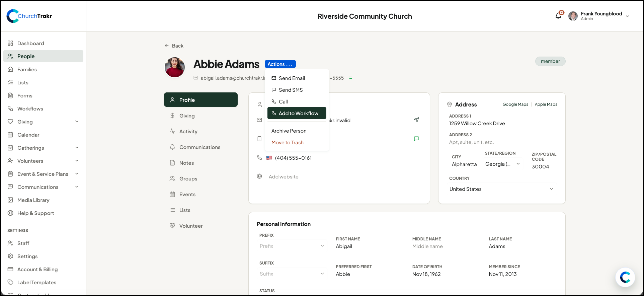Image resolution: width=644 pixels, height=296 pixels.
Task: Open address in Apple Maps
Action: pyautogui.click(x=546, y=104)
